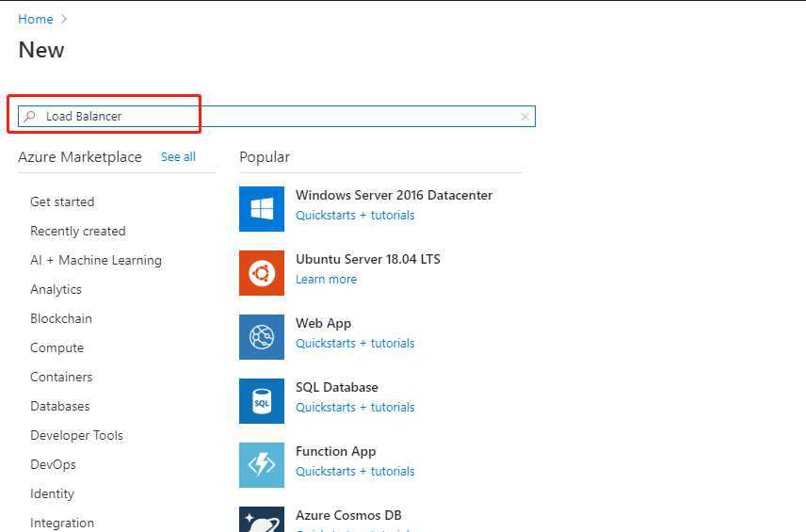
Task: Select Get started category
Action: pyautogui.click(x=62, y=202)
